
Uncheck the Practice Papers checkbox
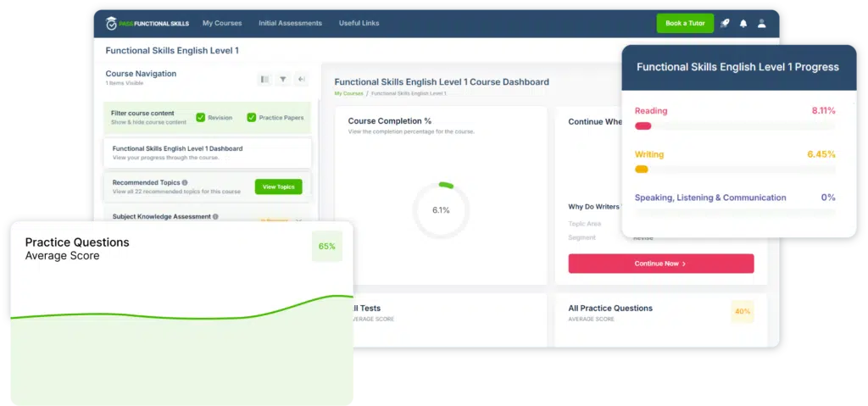click(251, 118)
